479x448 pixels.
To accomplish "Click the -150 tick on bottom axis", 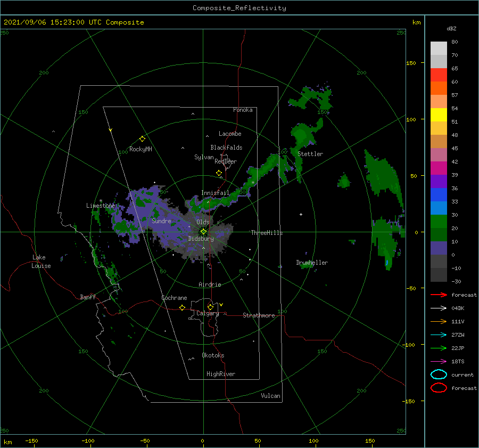I will 31,441.
